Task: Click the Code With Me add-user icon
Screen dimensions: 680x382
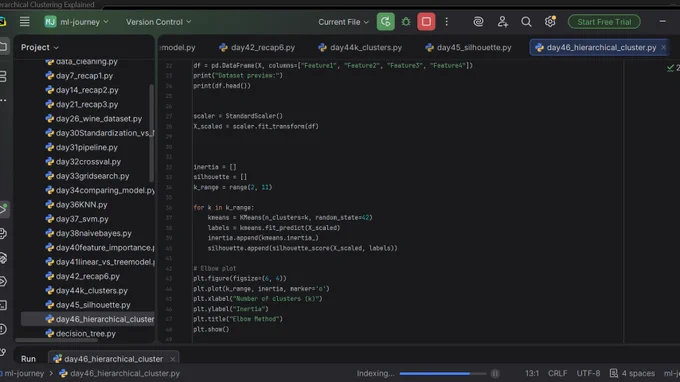Action: (x=503, y=22)
